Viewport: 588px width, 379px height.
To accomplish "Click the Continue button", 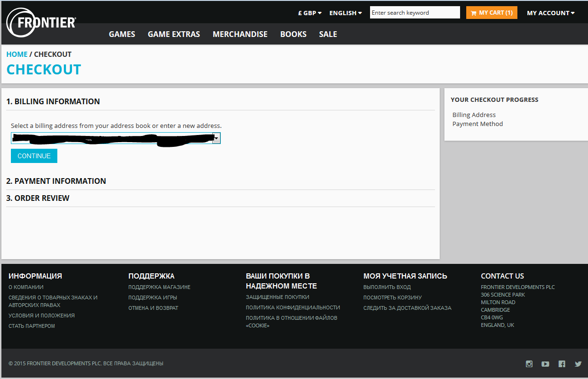I will click(x=34, y=156).
